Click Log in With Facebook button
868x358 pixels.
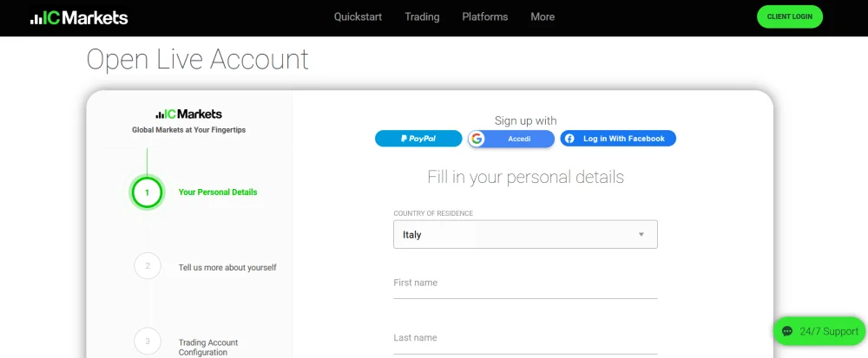click(x=618, y=139)
